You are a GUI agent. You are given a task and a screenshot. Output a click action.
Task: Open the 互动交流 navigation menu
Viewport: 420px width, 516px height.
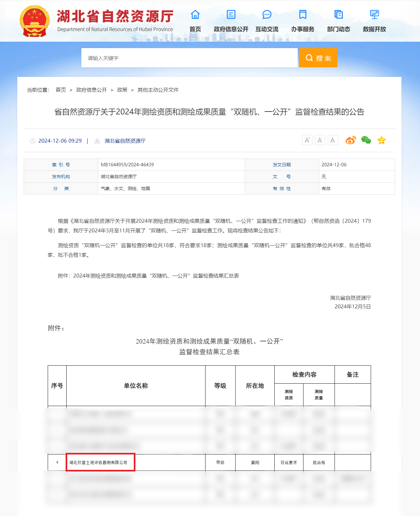coord(267,29)
